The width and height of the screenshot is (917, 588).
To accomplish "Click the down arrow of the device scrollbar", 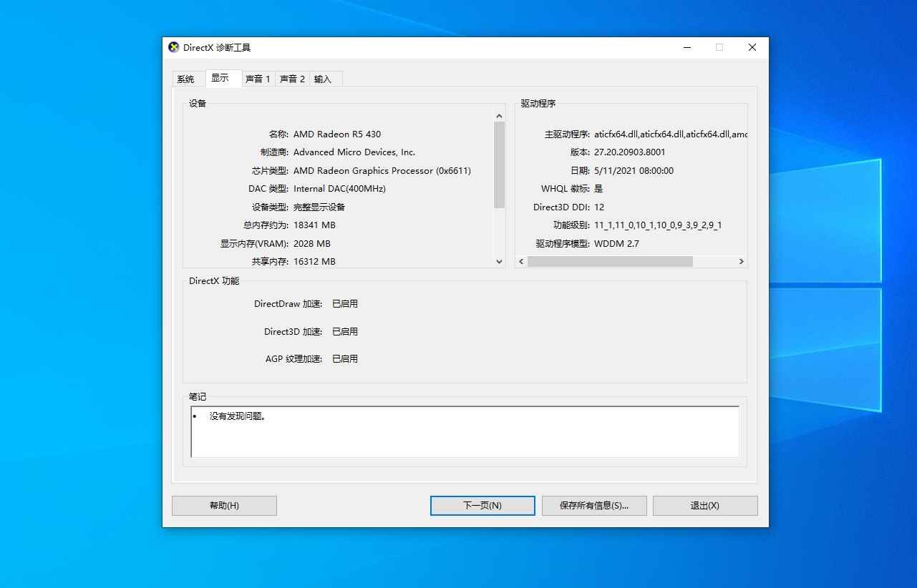I will [498, 262].
